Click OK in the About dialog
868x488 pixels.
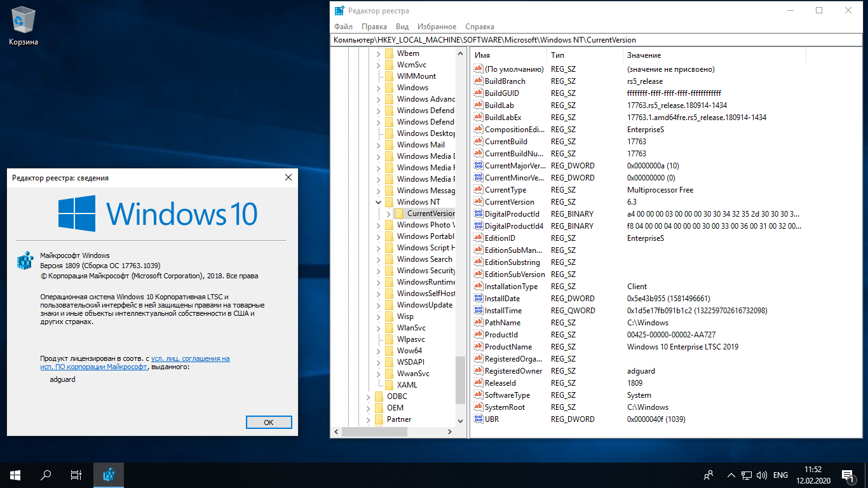pos(269,423)
